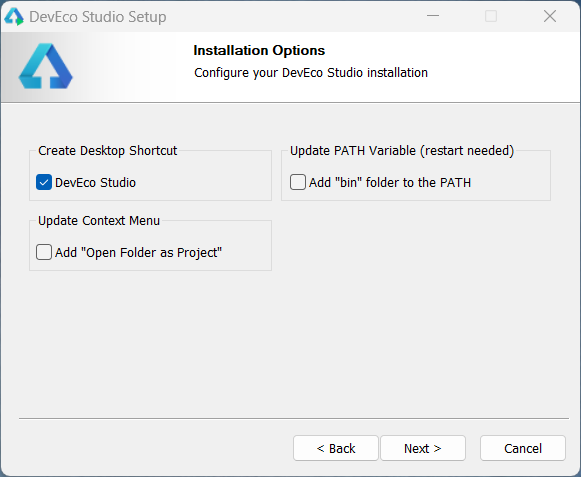
Task: Click the small DevEco icon in title bar
Action: point(14,17)
